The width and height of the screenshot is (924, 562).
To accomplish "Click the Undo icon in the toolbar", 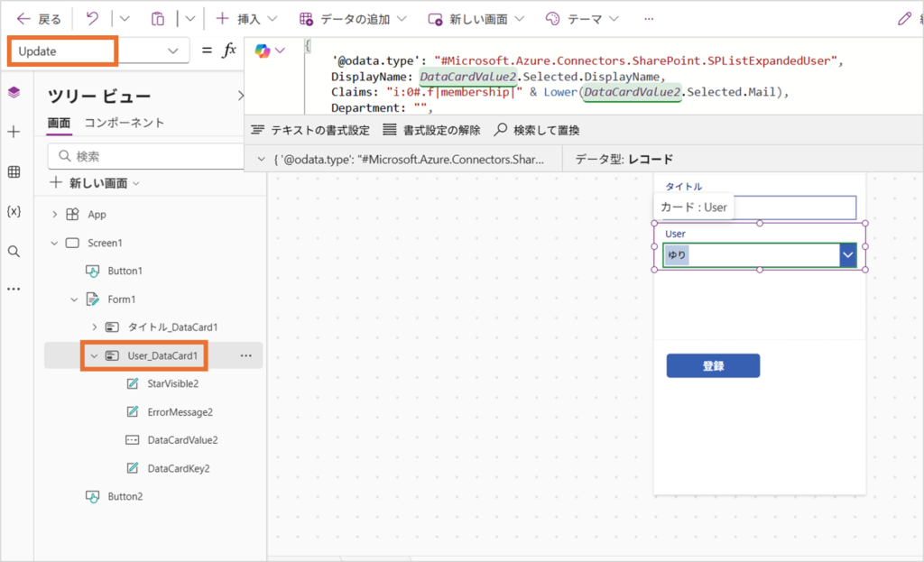I will (92, 19).
